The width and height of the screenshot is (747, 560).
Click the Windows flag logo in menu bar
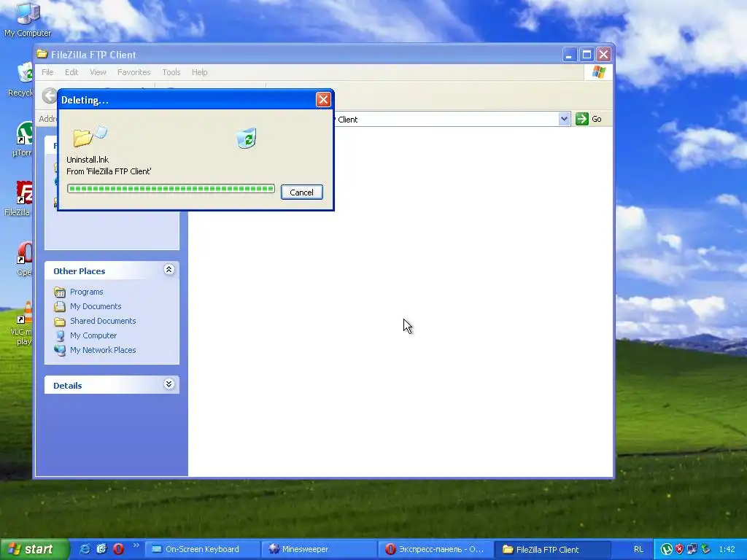coord(598,72)
